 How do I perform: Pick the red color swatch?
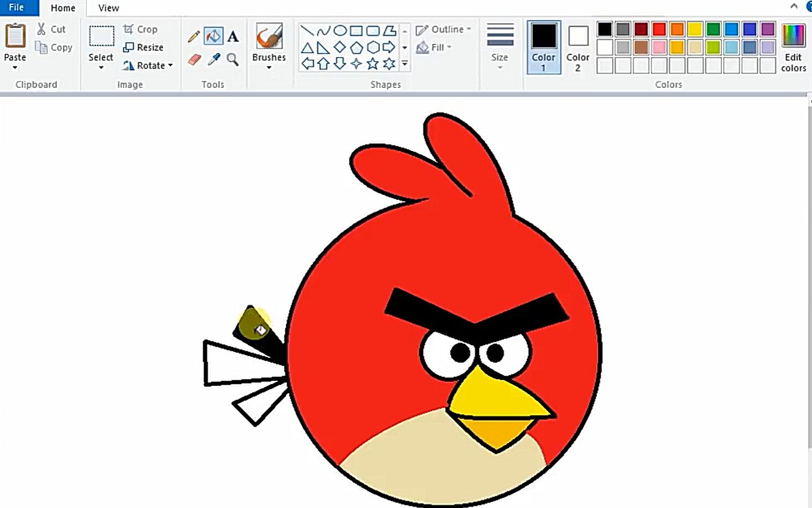(x=659, y=29)
